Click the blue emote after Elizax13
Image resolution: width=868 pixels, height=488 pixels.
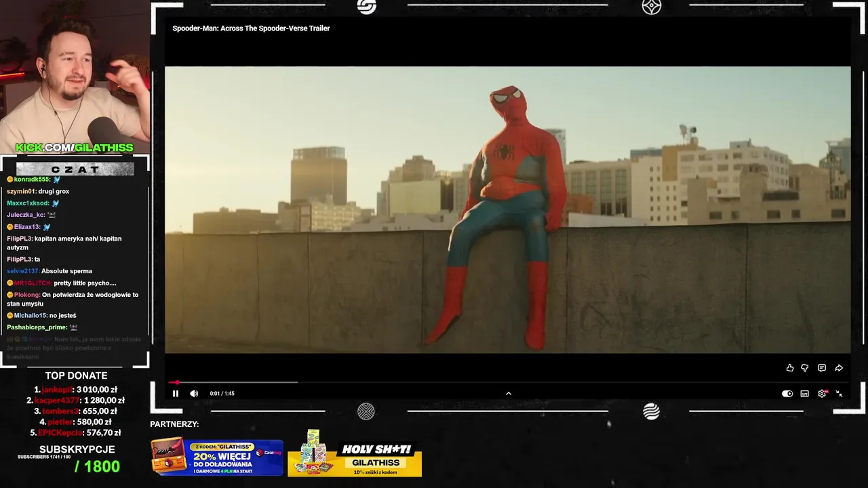coord(47,227)
